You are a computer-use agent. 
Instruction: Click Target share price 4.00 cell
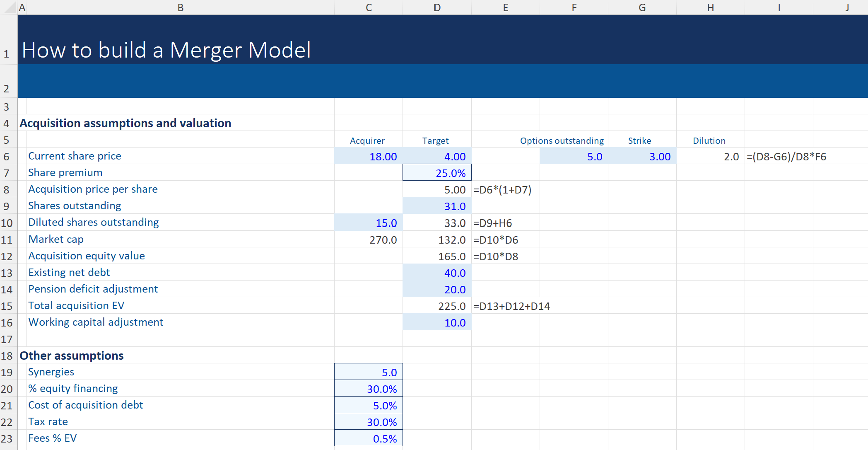[437, 156]
